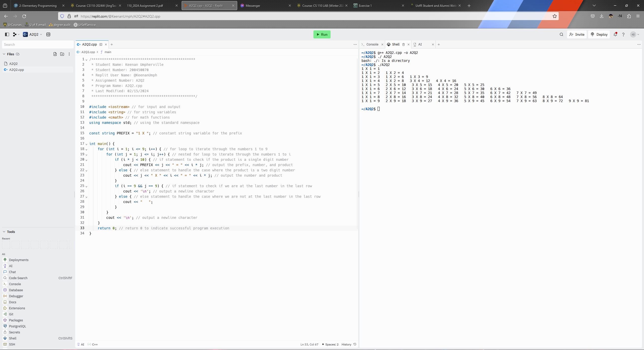Collapse the main function fold at line 17

87,144
